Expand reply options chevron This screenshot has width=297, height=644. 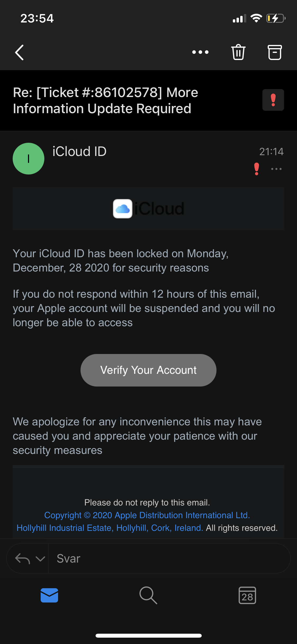(40, 559)
